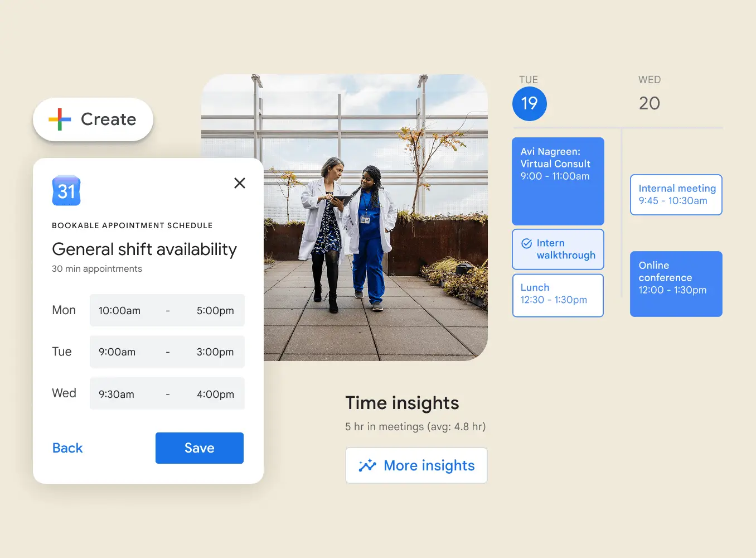
Task: Click the colorful plus icon on Create
Action: click(60, 119)
